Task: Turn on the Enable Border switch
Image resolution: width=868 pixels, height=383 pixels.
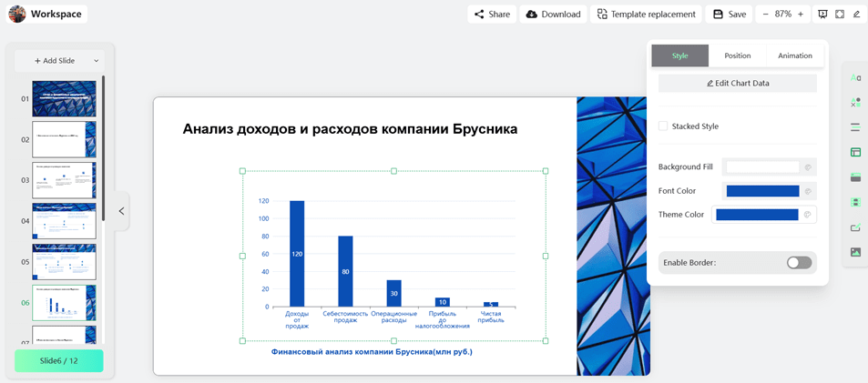Action: [x=799, y=263]
